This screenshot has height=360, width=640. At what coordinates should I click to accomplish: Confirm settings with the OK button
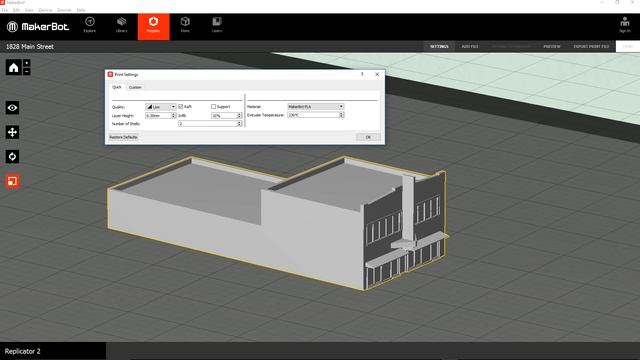click(368, 137)
